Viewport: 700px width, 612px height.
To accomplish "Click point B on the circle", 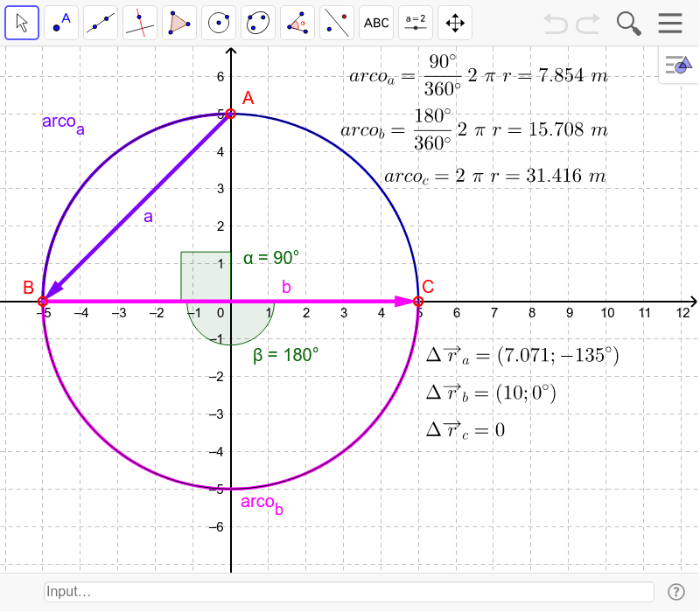I will coord(42,302).
